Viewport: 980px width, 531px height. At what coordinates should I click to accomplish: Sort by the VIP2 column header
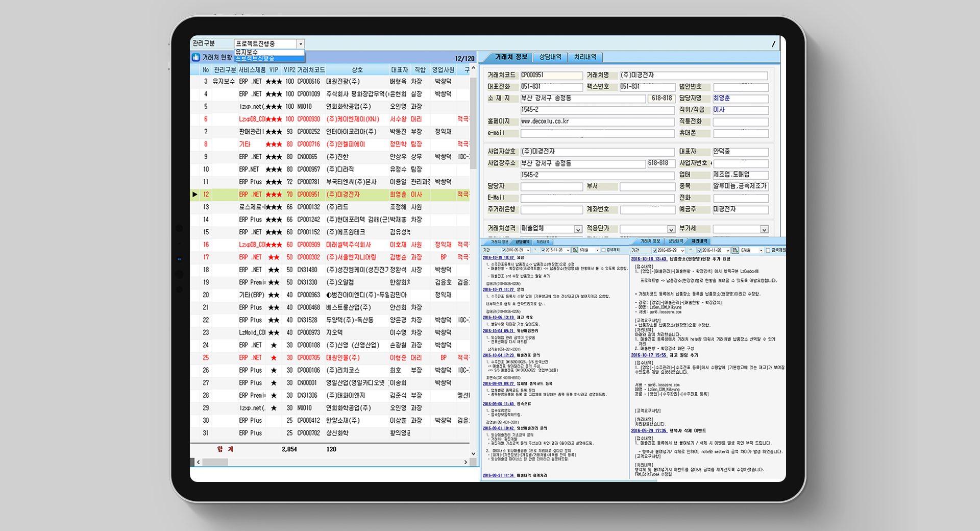[289, 70]
